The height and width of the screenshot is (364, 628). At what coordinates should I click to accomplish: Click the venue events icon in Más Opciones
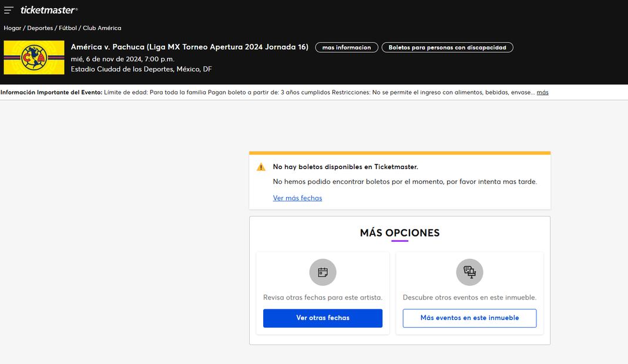(469, 272)
